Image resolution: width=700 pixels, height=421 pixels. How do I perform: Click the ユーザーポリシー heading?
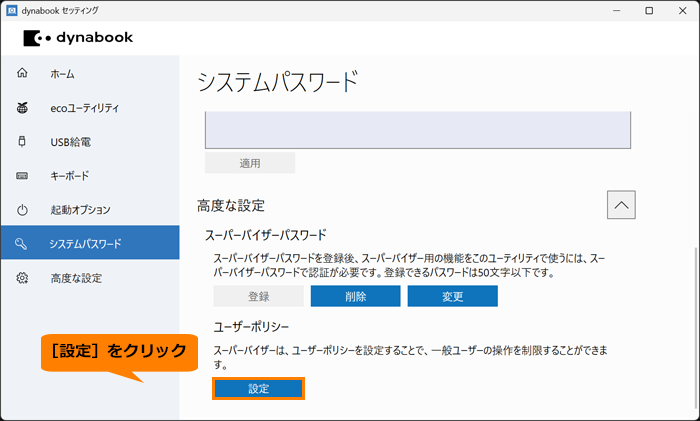[251, 327]
